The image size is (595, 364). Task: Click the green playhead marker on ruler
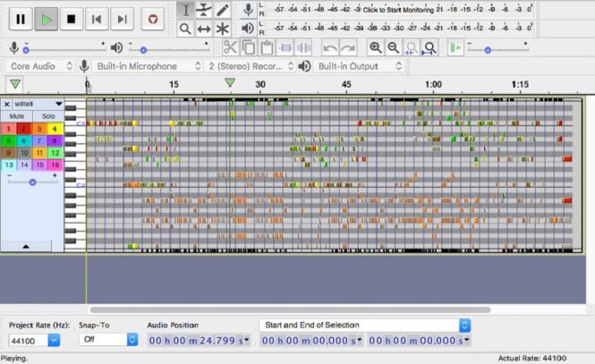pyautogui.click(x=230, y=82)
